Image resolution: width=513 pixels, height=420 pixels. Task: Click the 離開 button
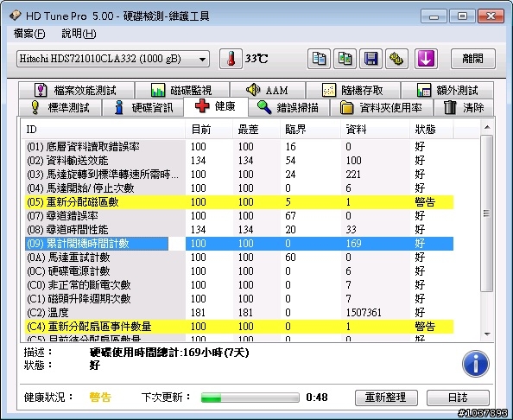pyautogui.click(x=473, y=59)
